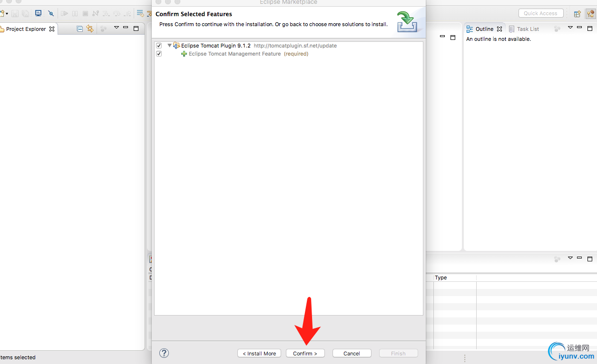Maximize the bottom view panel
This screenshot has height=364, width=597.
pos(590,259)
